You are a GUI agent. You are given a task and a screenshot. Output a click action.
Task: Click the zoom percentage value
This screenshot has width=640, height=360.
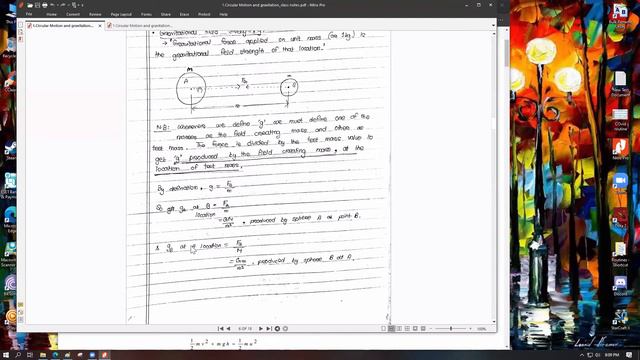click(482, 329)
